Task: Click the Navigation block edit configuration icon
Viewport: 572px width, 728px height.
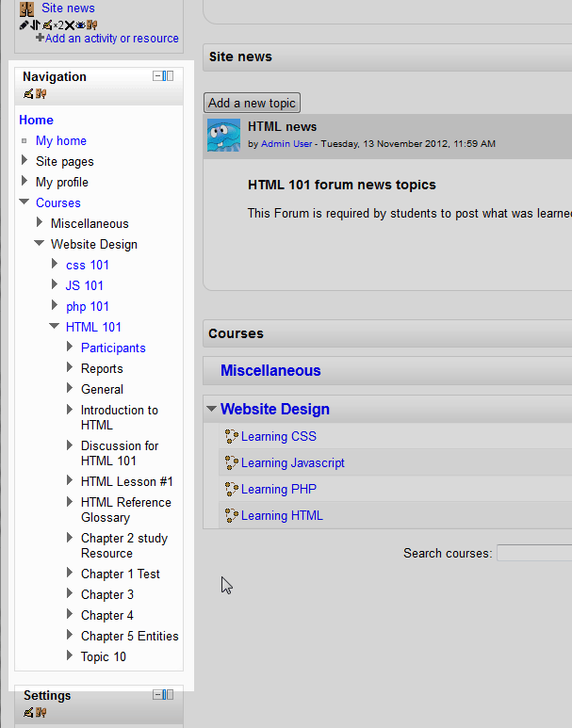Action: (28, 94)
